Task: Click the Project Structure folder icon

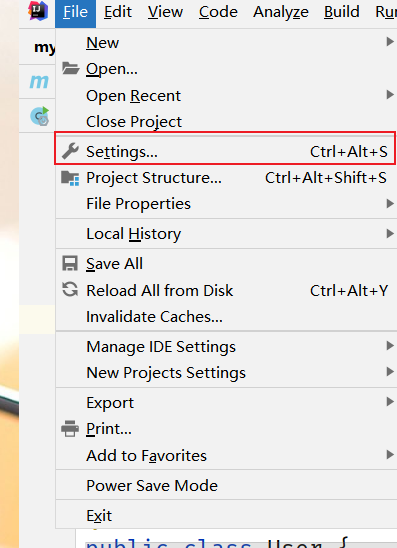Action: coord(70,178)
